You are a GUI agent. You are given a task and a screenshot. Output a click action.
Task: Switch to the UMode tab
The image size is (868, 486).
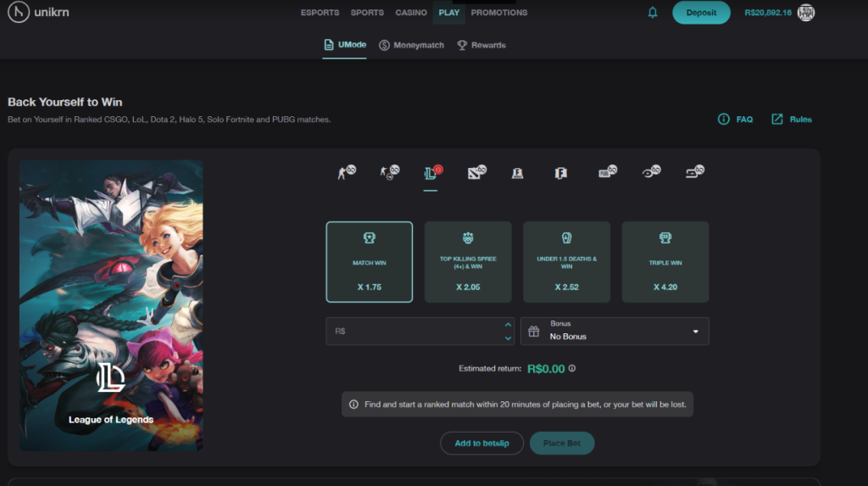(x=345, y=45)
